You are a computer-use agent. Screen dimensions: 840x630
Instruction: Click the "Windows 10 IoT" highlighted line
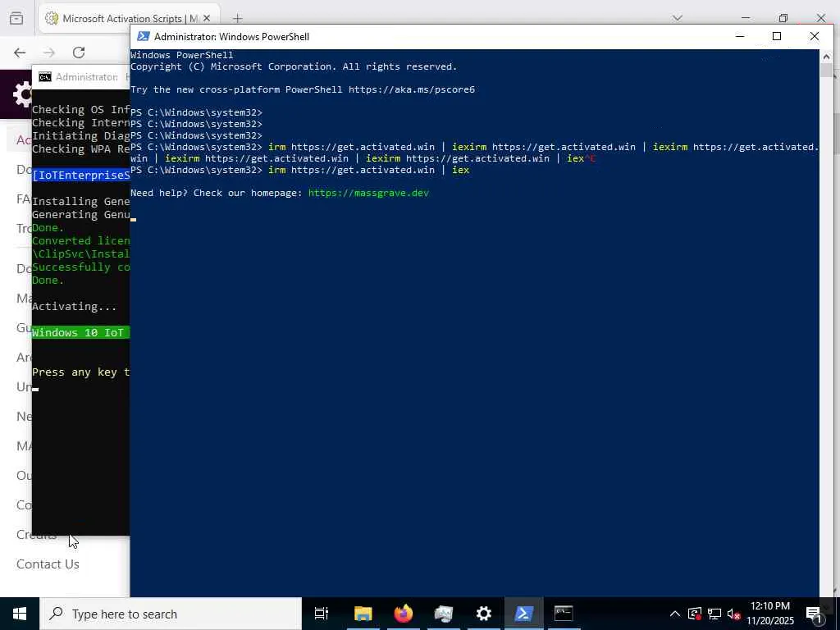[x=80, y=333]
